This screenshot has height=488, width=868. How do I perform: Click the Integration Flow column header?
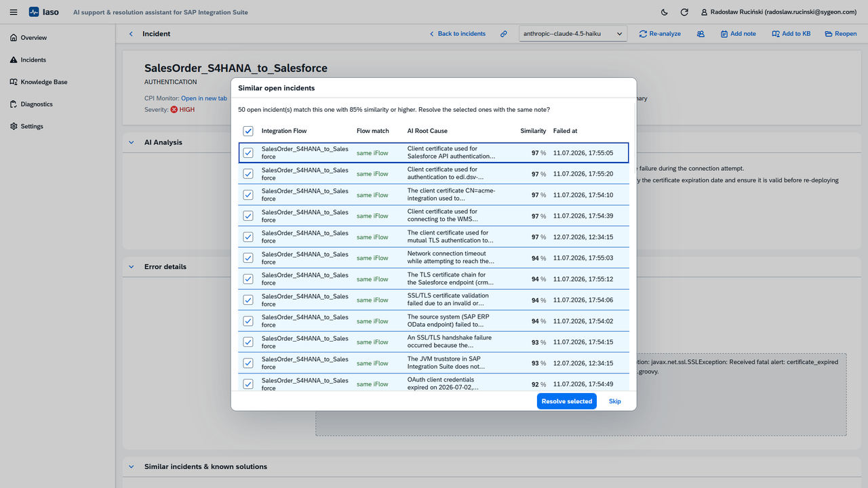[x=285, y=131]
